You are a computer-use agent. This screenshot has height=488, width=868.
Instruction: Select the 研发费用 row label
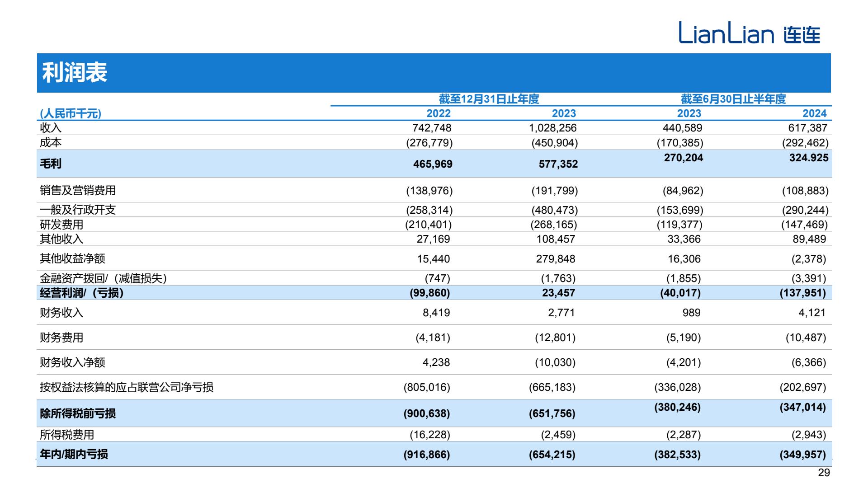[61, 225]
